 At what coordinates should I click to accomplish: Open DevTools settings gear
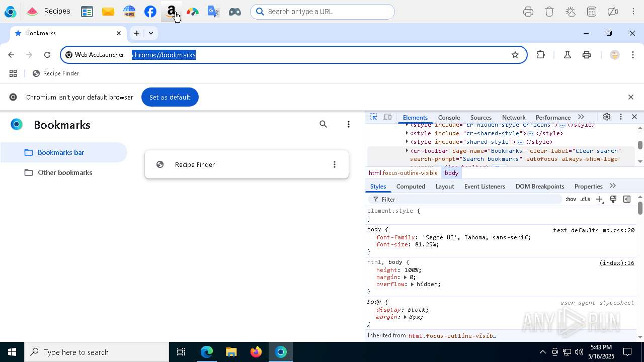click(607, 117)
